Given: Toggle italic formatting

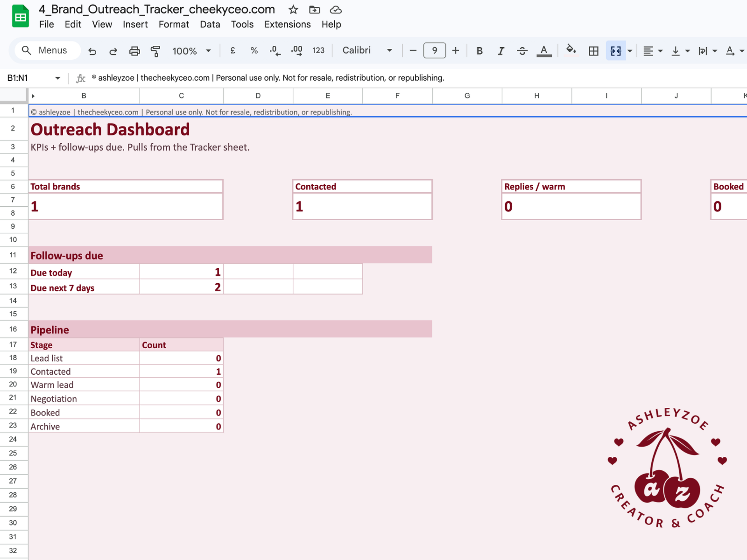Looking at the screenshot, I should click(x=500, y=51).
